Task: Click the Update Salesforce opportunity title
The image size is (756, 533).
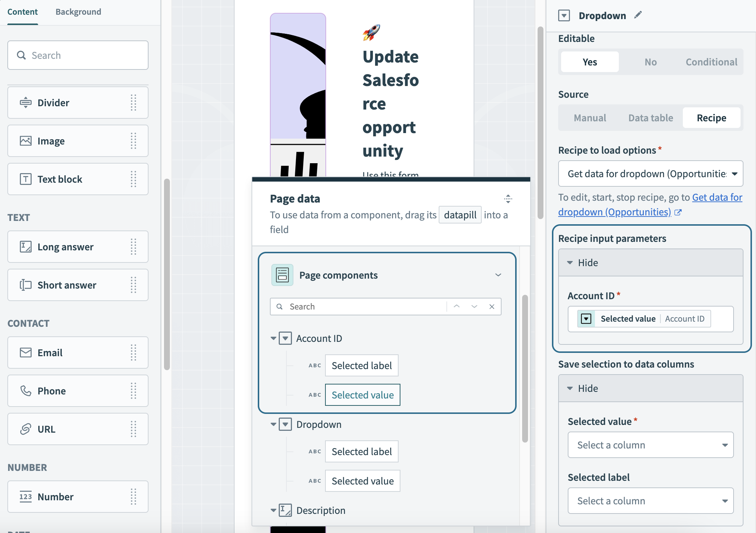Action: click(391, 104)
